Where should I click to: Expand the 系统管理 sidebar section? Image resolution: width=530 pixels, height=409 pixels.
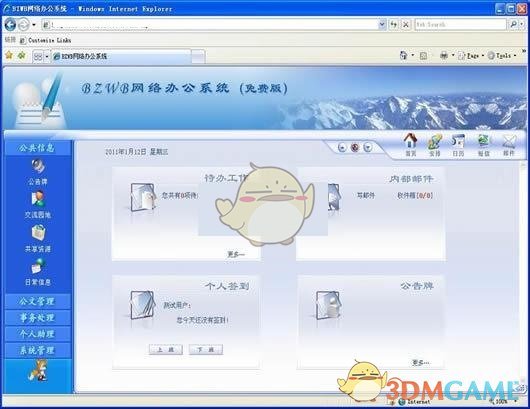(x=38, y=350)
